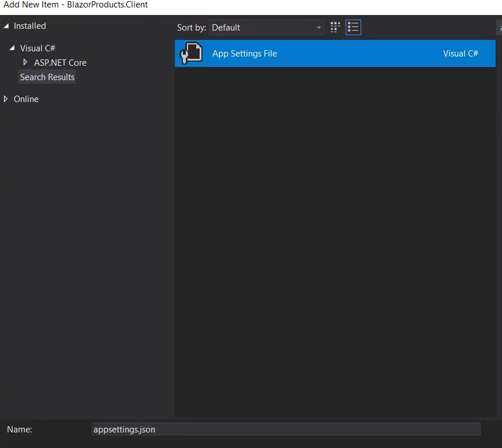Select the Search Results tree item
502x448 pixels.
pyautogui.click(x=47, y=77)
